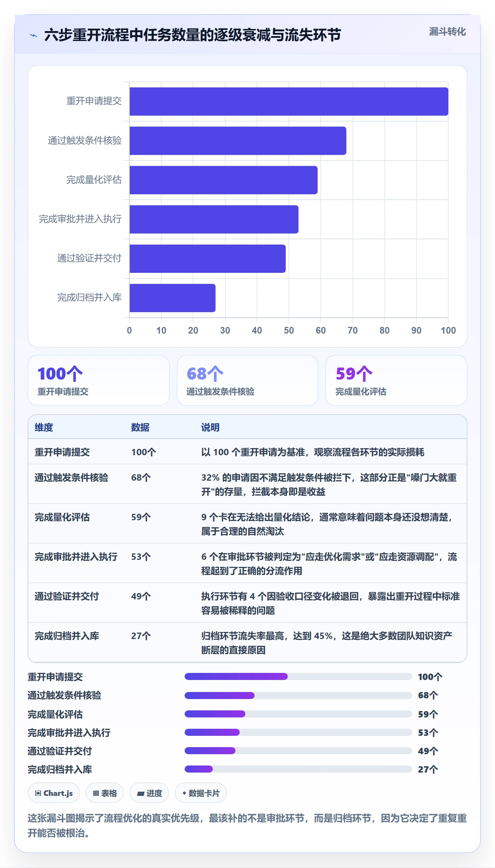Viewport: 495px width, 868px height.
Task: Click the 59个 完成量化评估 stat card
Action: pos(396,380)
